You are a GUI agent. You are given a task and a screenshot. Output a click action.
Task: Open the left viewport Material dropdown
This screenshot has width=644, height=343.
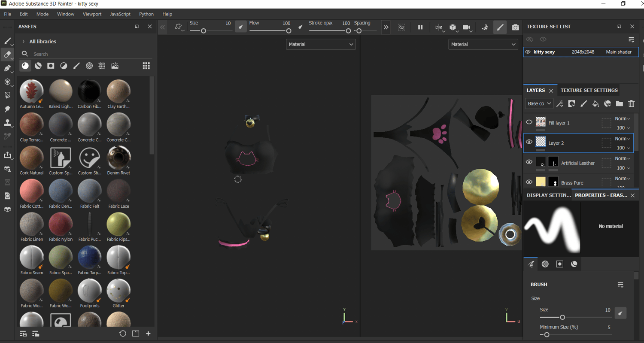point(321,44)
